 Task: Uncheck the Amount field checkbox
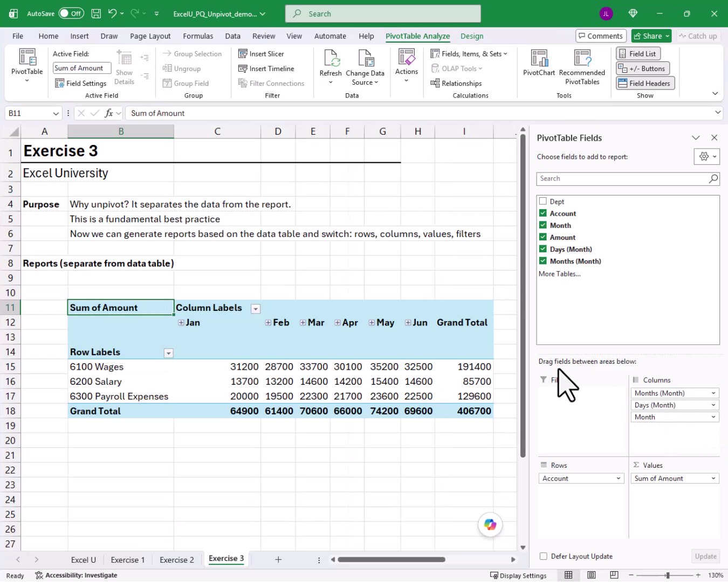tap(543, 237)
